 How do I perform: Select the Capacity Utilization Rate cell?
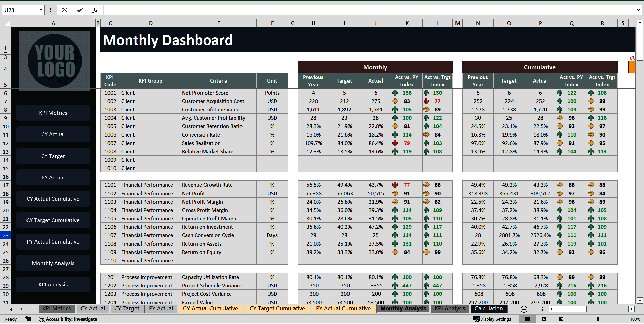219,277
